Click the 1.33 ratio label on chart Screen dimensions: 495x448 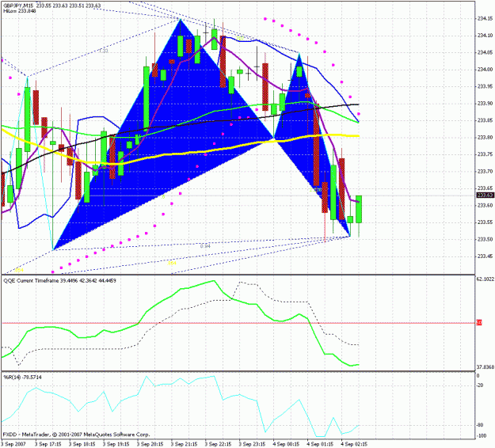pos(104,51)
